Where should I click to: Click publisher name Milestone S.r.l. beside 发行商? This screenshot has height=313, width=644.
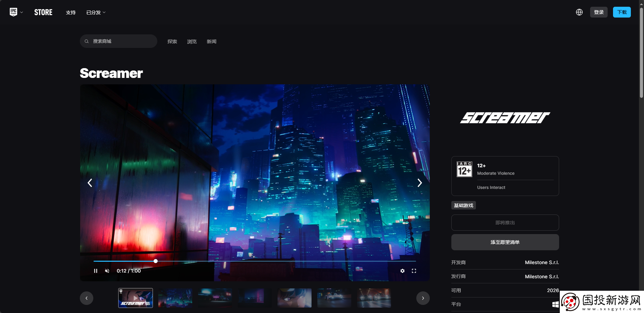click(x=542, y=277)
